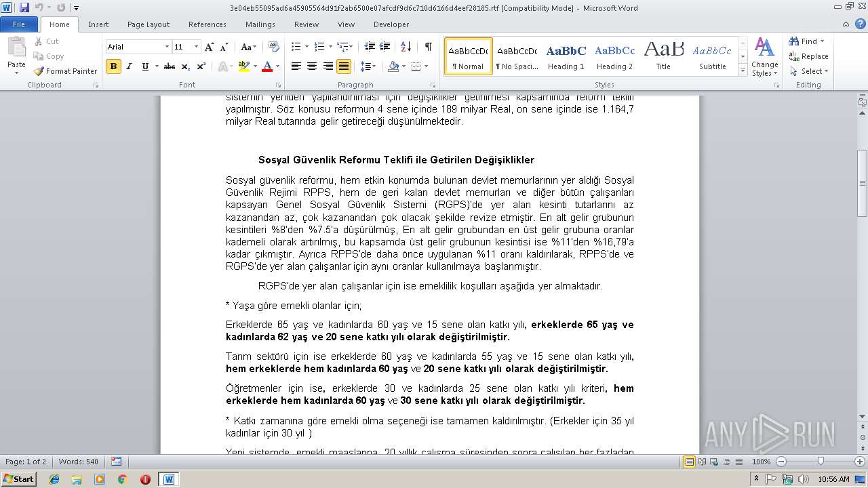Clear formatting with eraser icon
868x488 pixels.
[274, 47]
